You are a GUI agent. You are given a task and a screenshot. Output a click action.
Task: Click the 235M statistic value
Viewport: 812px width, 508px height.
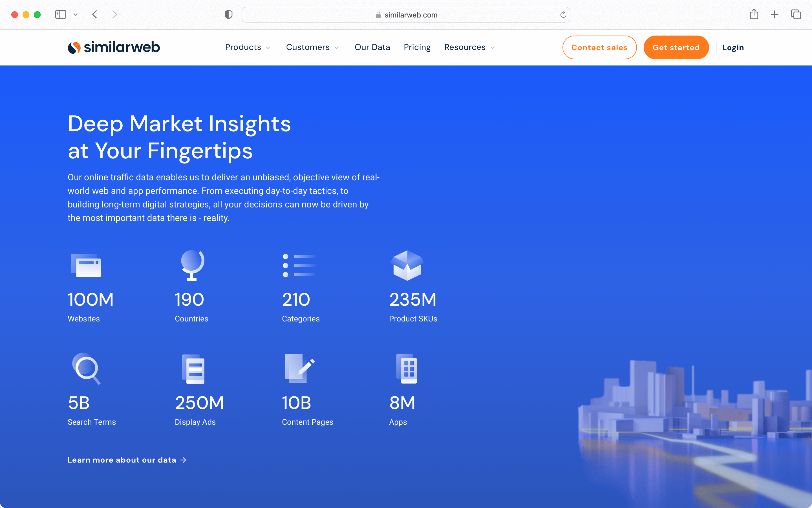coord(413,299)
